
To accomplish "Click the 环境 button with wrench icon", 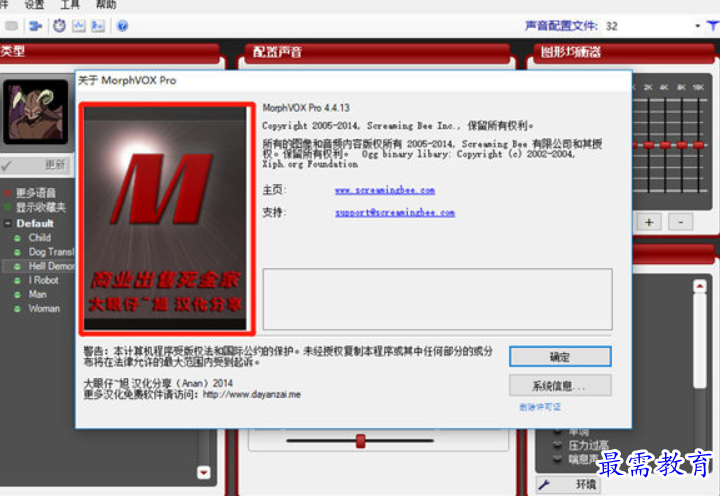I will (x=568, y=484).
